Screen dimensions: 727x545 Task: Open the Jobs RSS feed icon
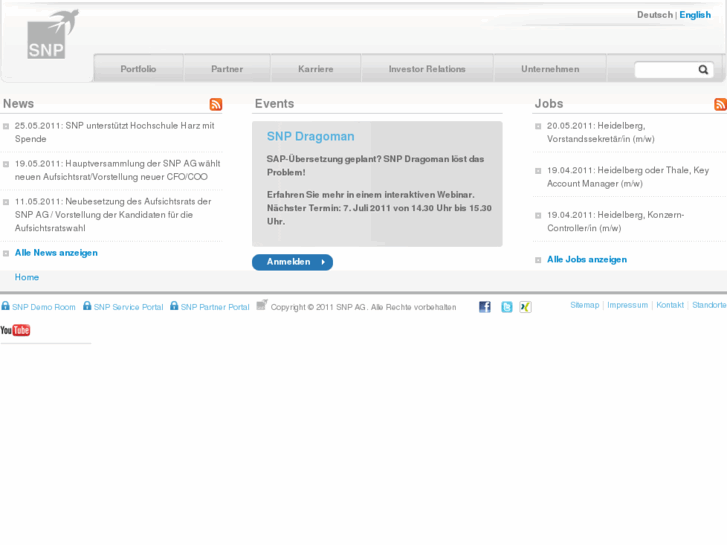(x=721, y=104)
